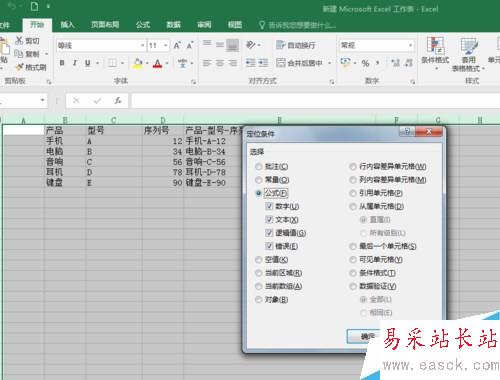500x380 pixels.
Task: Click the Tell Me search box
Action: coord(298,25)
